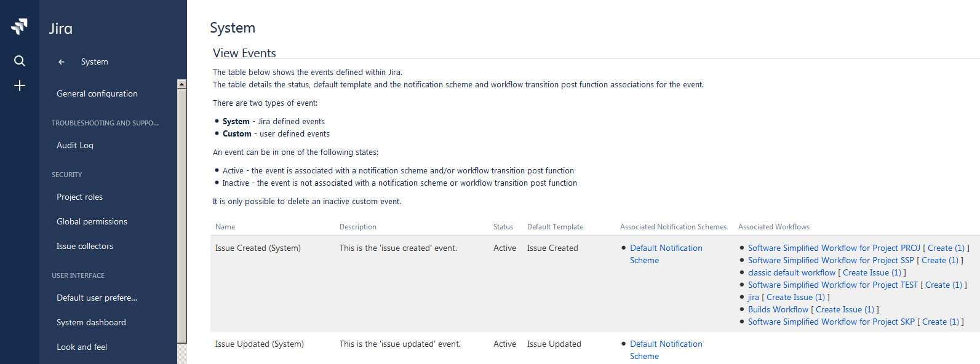
Task: Click the plus create icon
Action: tap(20, 85)
